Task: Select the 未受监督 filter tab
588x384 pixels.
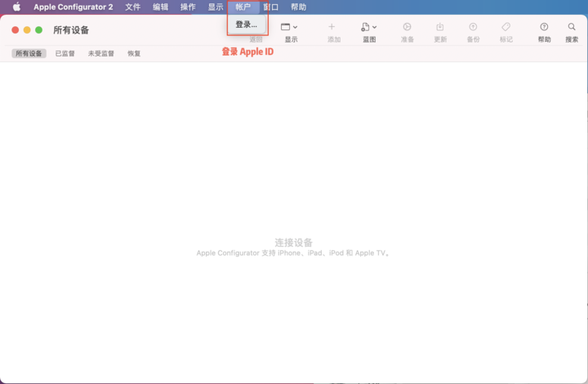Action: pos(101,53)
